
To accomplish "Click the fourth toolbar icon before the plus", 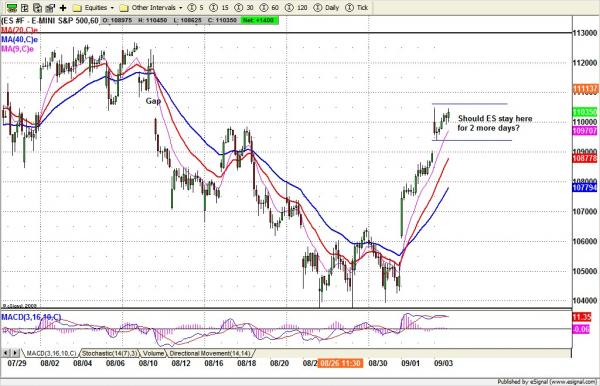I will pos(50,7).
